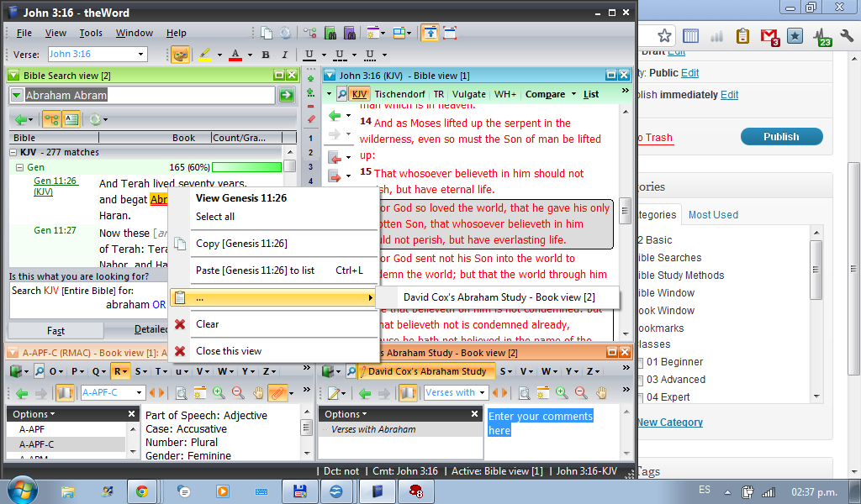This screenshot has width=861, height=504.
Task: Click the magnifier icon in RMAC book view tabs
Action: click(39, 371)
